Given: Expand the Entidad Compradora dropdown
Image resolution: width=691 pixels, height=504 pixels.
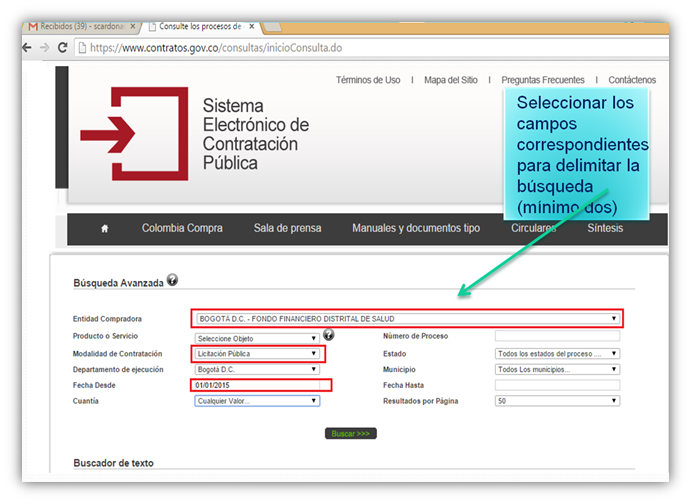Looking at the screenshot, I should (x=408, y=319).
